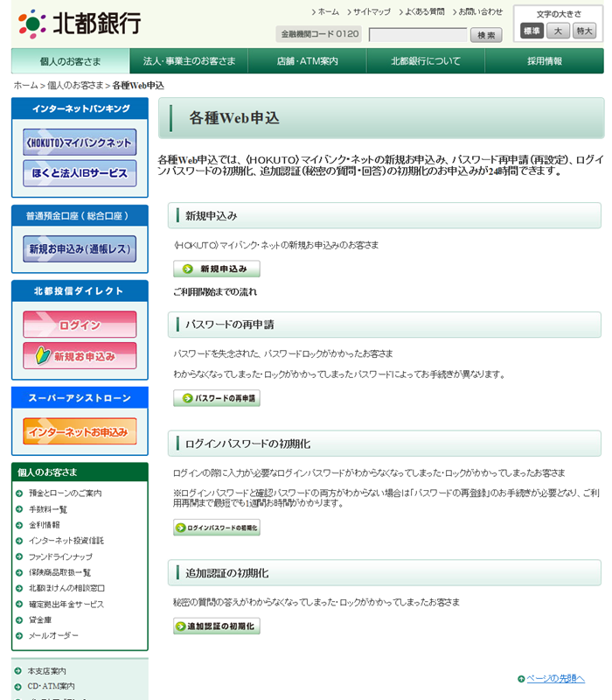Open 本支店案内 in sidebar
Viewport: 612px width, 700px height.
(46, 671)
